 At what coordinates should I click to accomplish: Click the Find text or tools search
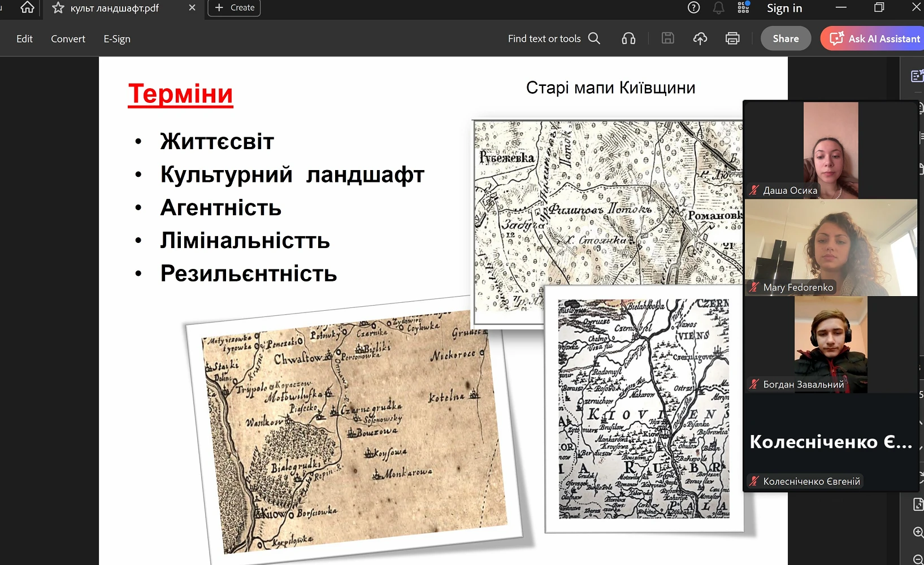(x=553, y=38)
